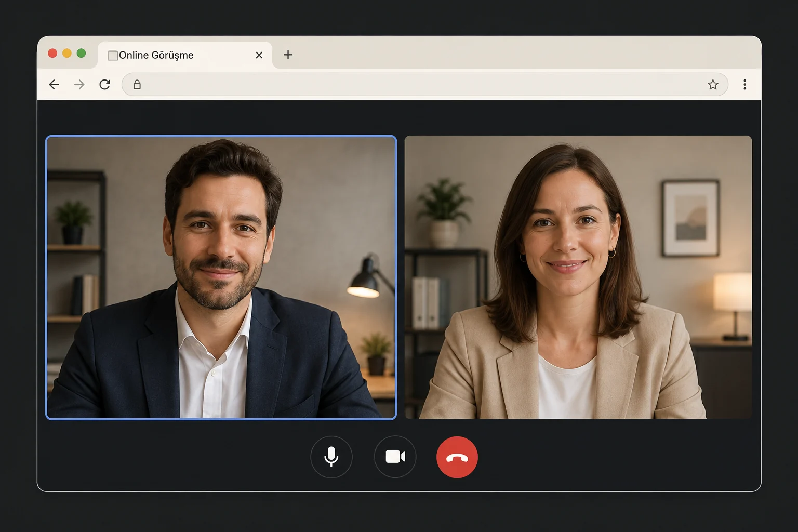This screenshot has width=798, height=532.
Task: Open a new tab with plus button
Action: (288, 55)
